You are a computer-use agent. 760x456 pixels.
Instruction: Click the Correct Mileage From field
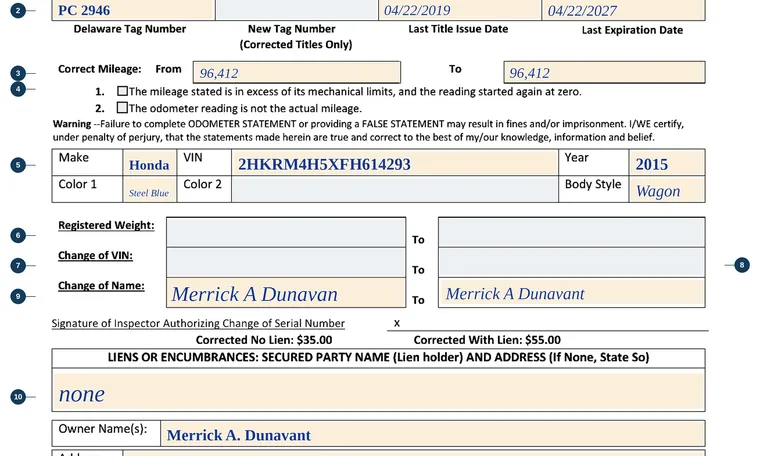pyautogui.click(x=297, y=72)
